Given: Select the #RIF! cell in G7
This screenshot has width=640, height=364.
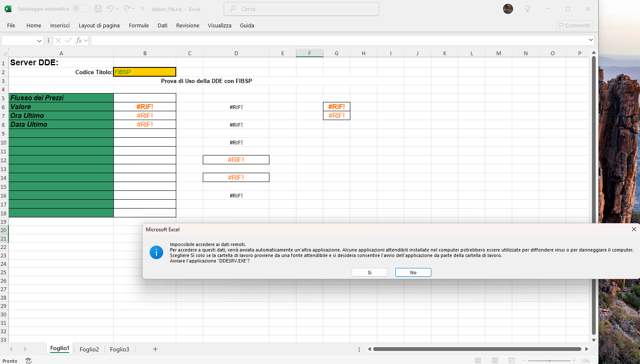Looking at the screenshot, I should tap(336, 115).
